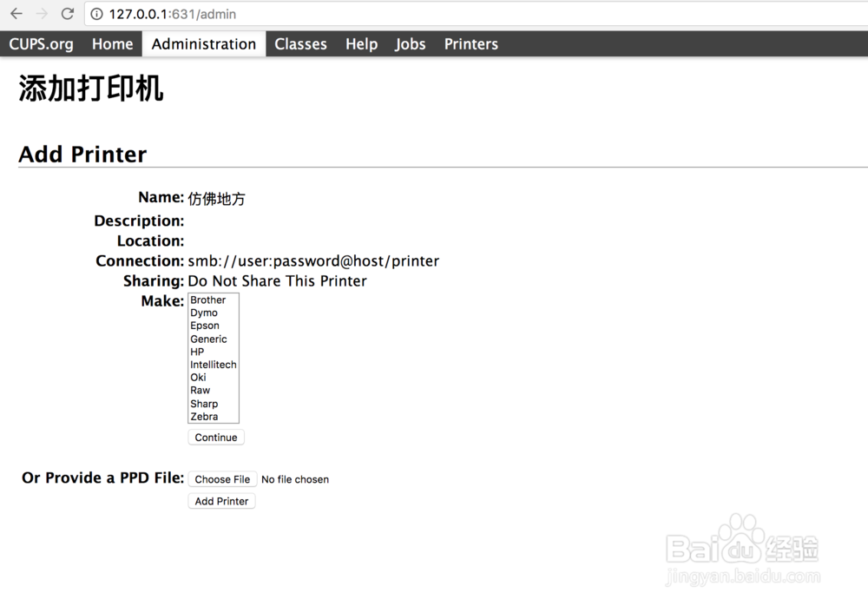Click 'Do Not Share This Printer' text
Screen dimensions: 868x606
[x=277, y=280]
